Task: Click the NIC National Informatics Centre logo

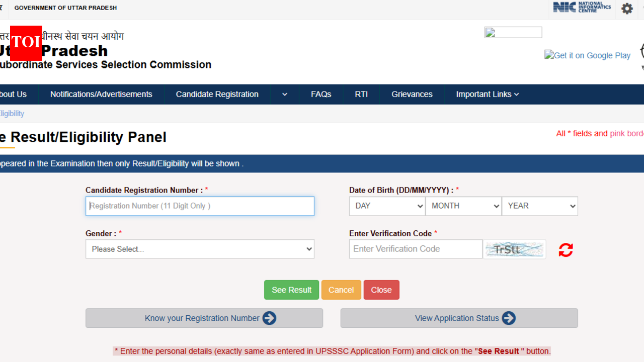Action: [x=582, y=8]
